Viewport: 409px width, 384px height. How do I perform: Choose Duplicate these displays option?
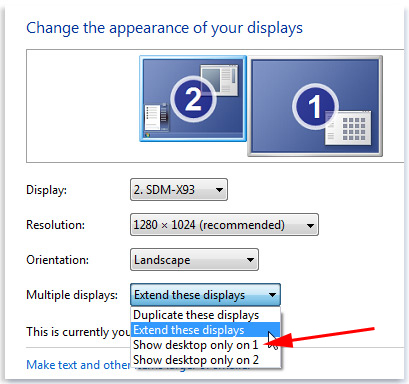pyautogui.click(x=196, y=315)
